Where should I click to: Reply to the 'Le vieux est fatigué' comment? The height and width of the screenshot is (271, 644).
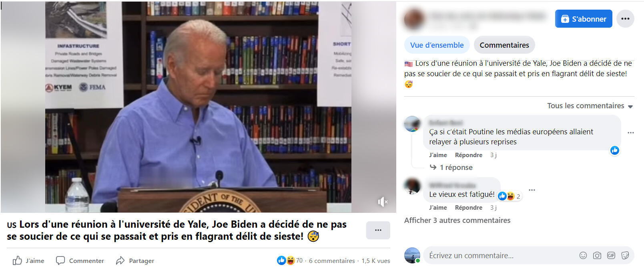(x=468, y=207)
